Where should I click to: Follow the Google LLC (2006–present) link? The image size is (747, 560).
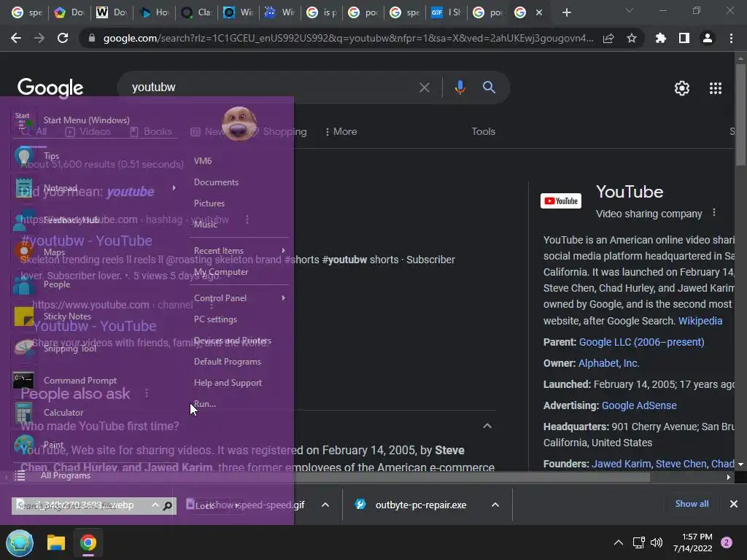pyautogui.click(x=641, y=342)
